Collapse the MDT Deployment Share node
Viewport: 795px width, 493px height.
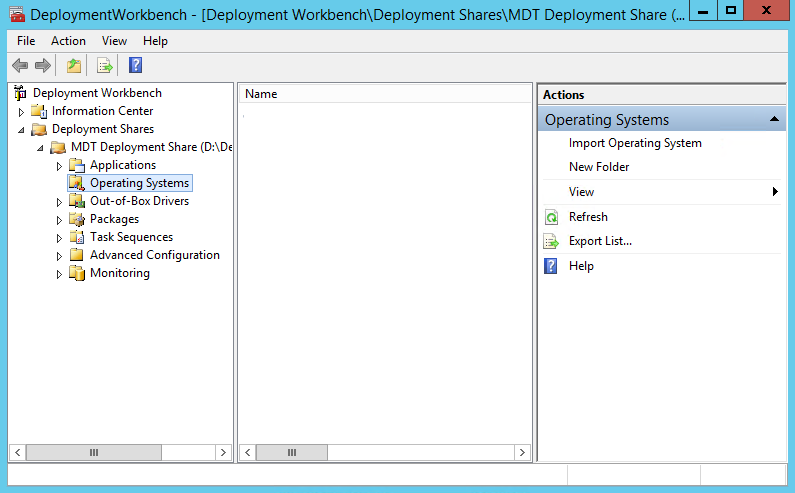(40, 148)
